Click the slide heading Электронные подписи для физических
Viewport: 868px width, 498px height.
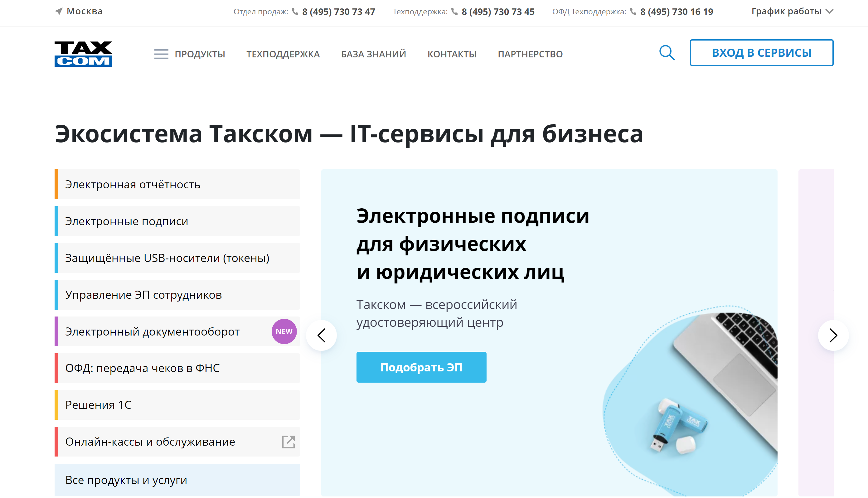[x=473, y=244]
